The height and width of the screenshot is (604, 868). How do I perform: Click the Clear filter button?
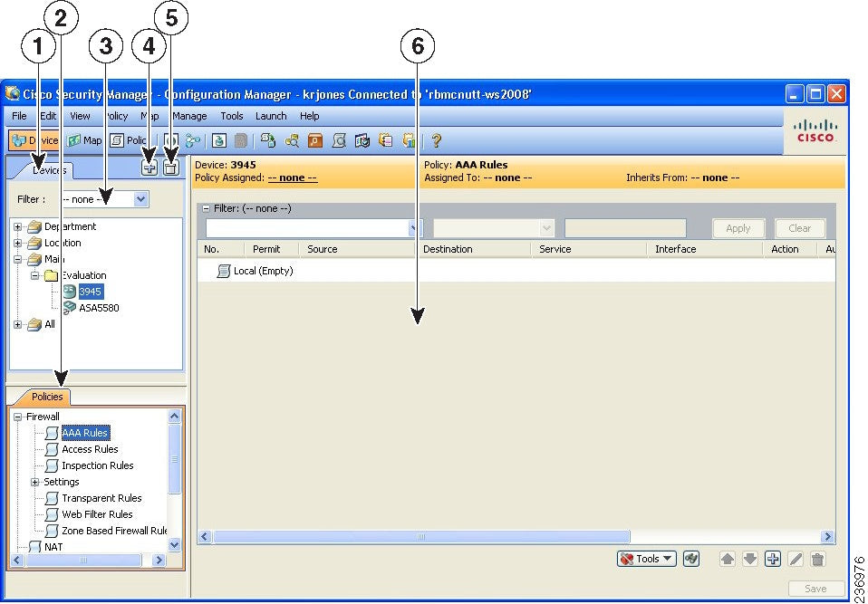pyautogui.click(x=800, y=229)
